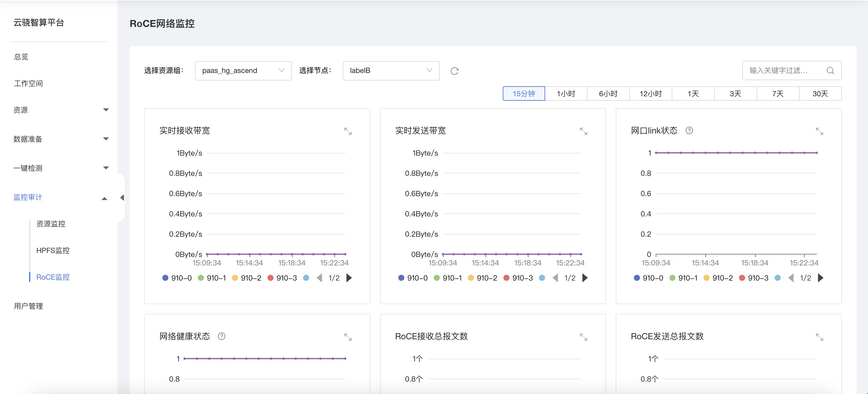Expand the 实时接收带宽 chart fullscreen
The image size is (868, 394).
click(x=348, y=131)
